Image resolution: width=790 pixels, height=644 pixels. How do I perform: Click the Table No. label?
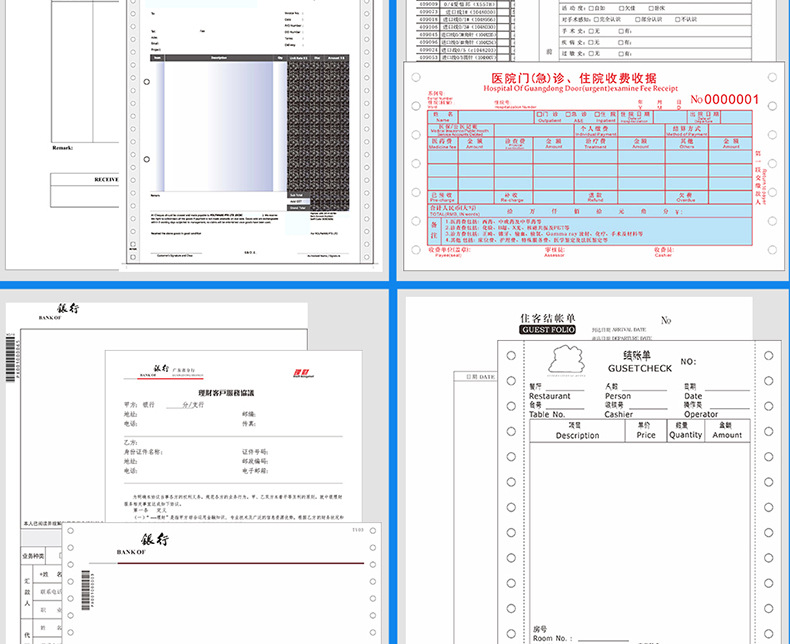pos(547,414)
